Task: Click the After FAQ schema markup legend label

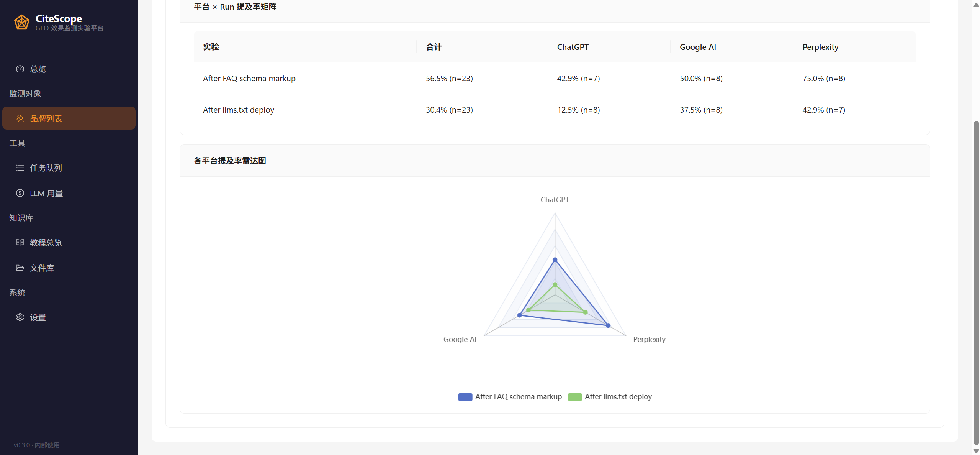Action: tap(519, 397)
